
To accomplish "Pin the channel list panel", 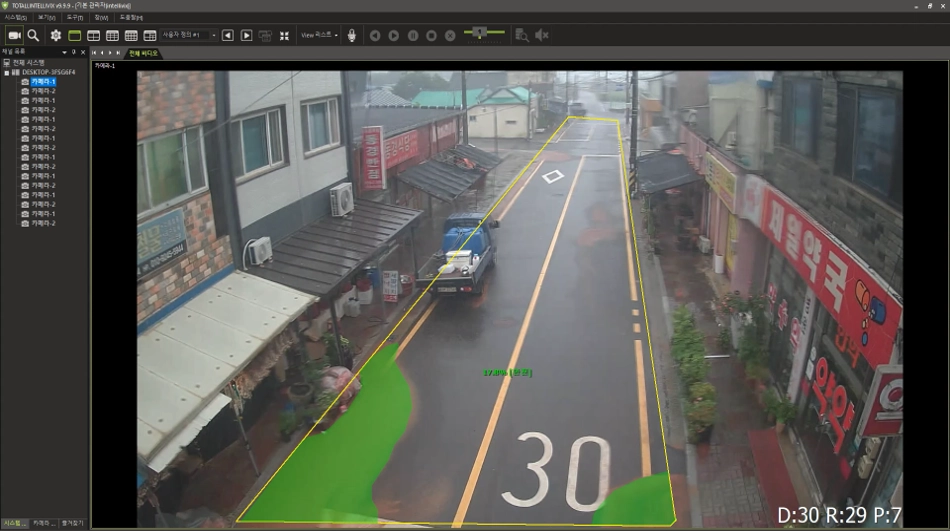I will (74, 53).
